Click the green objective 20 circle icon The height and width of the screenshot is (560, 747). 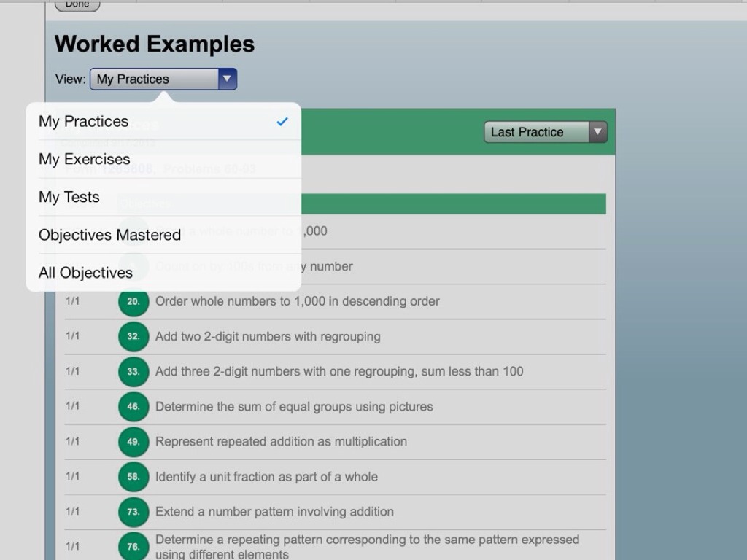[133, 302]
